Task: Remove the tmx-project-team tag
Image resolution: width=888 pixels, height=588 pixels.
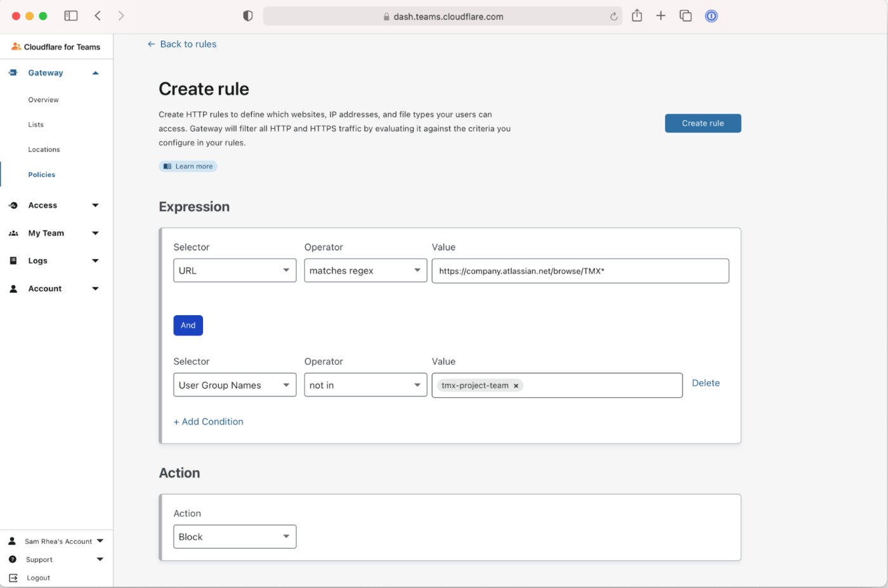Action: [516, 386]
